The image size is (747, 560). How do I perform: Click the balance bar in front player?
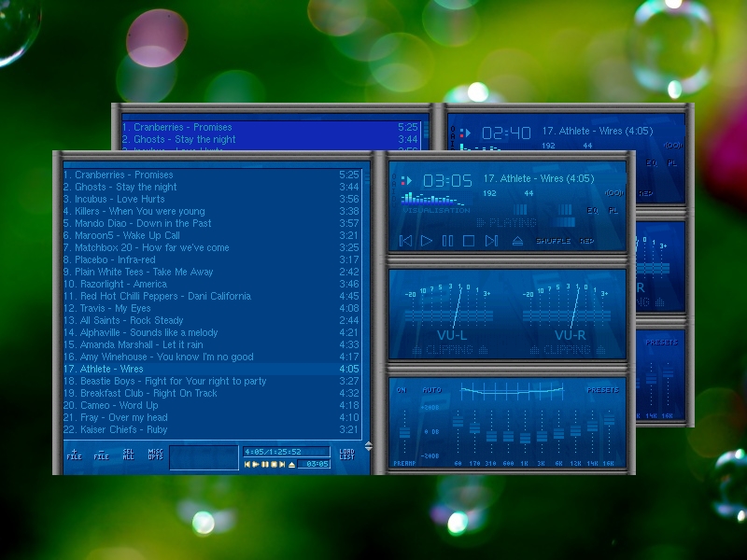pyautogui.click(x=565, y=210)
